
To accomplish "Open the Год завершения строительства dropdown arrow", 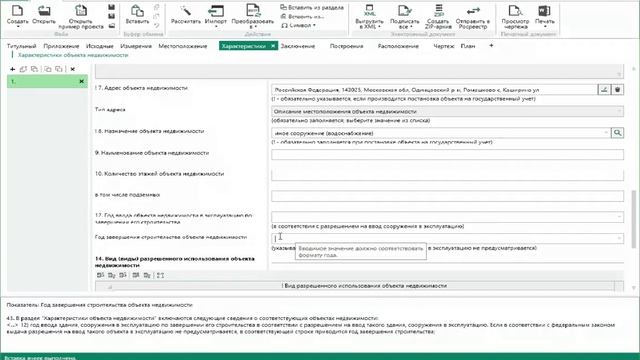I will (x=619, y=238).
